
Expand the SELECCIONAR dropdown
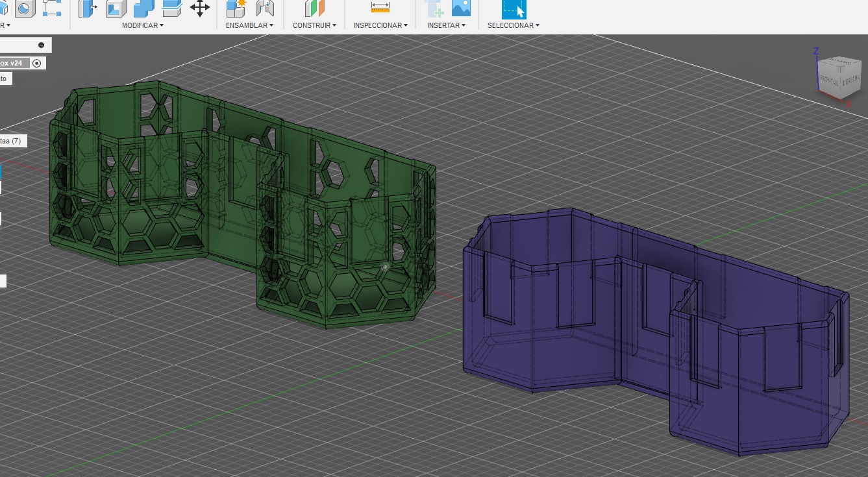[514, 25]
